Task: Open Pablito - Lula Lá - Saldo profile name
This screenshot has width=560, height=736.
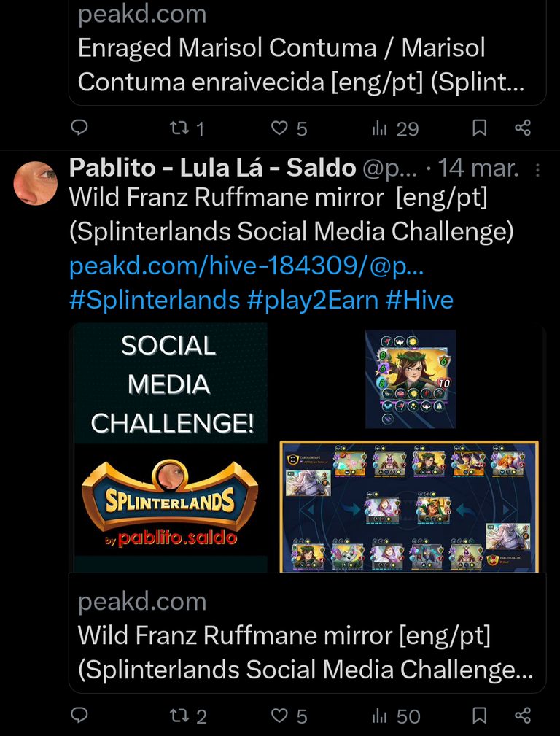Action: point(213,168)
